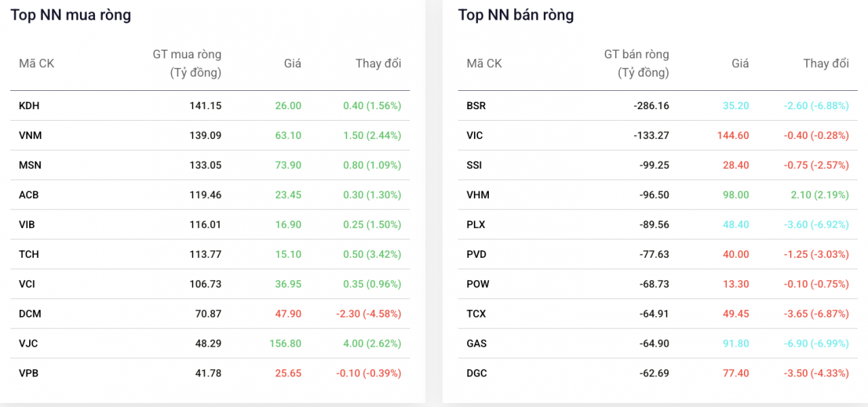Viewport: 868px width, 407px height.
Task: Click the Top NN mua ròng title
Action: (x=70, y=14)
